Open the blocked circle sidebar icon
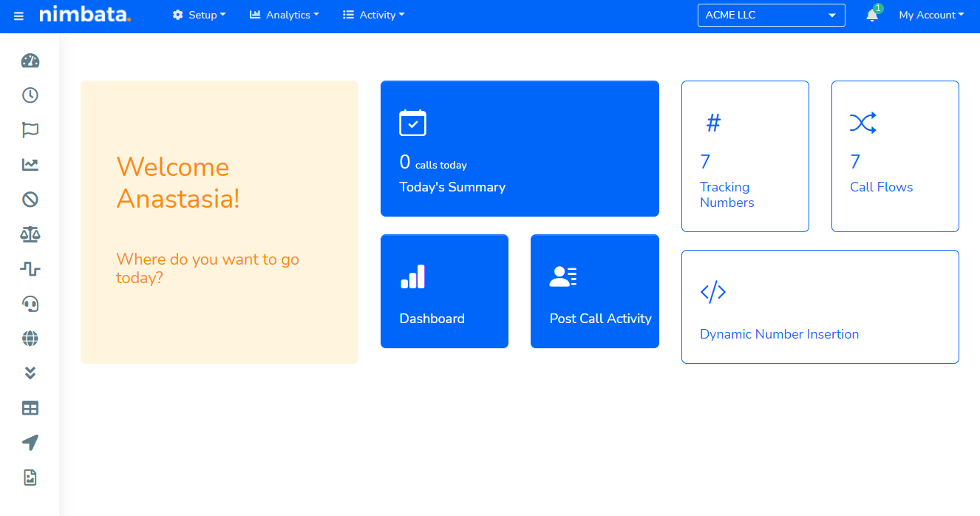Viewport: 980px width, 516px height. click(x=30, y=200)
